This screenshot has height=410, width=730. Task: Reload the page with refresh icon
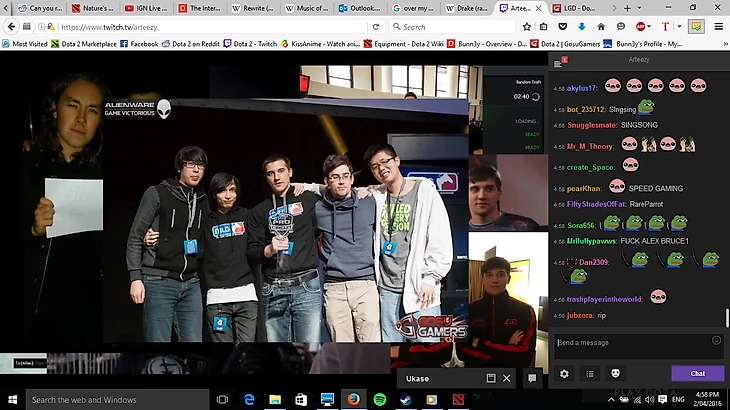point(376,27)
